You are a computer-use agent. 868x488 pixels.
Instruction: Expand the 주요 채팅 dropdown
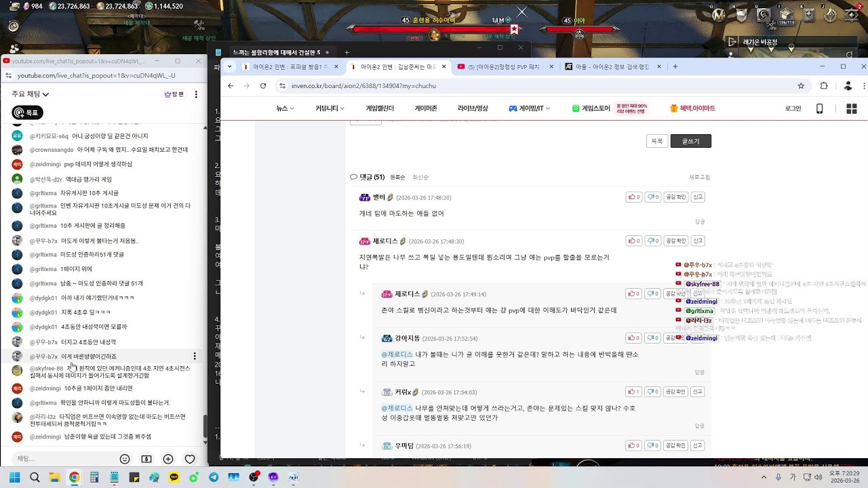click(31, 94)
